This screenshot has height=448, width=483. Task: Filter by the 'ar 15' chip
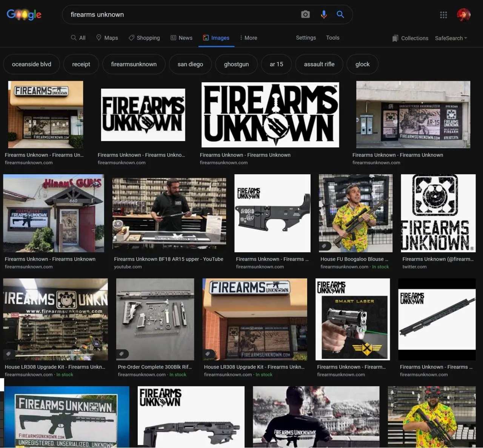pyautogui.click(x=276, y=64)
